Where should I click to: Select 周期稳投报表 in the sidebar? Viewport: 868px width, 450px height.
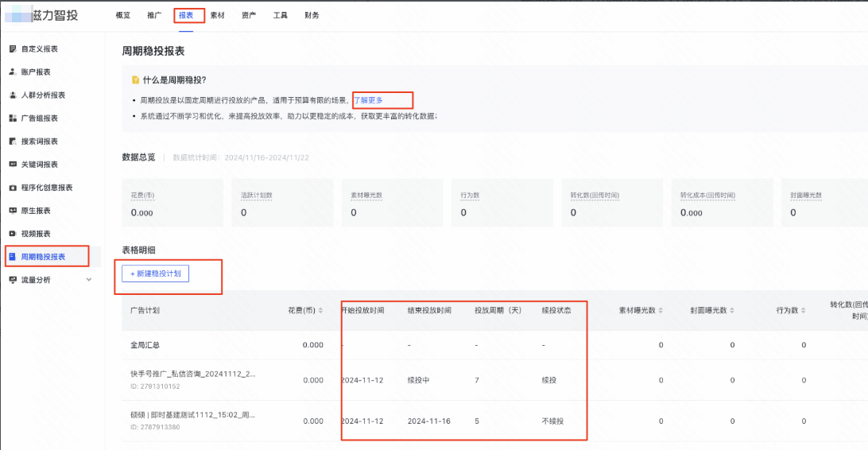click(x=43, y=257)
